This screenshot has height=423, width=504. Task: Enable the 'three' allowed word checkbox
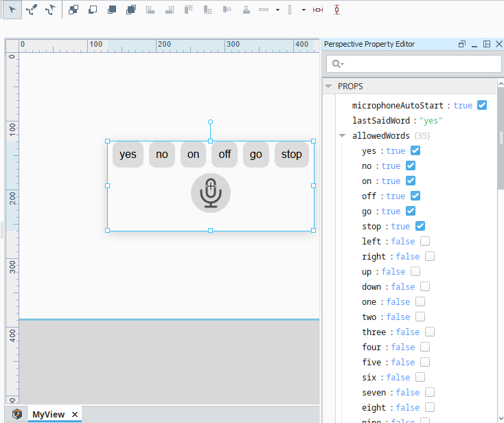430,332
